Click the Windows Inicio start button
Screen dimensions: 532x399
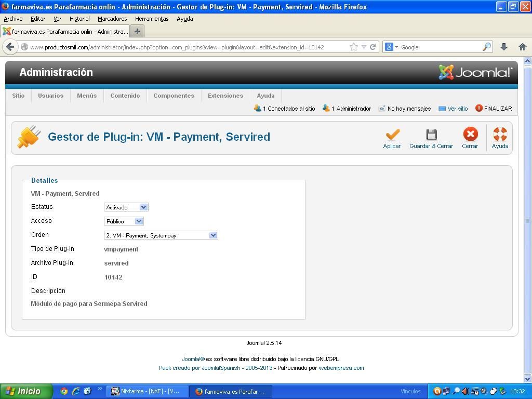point(26,391)
